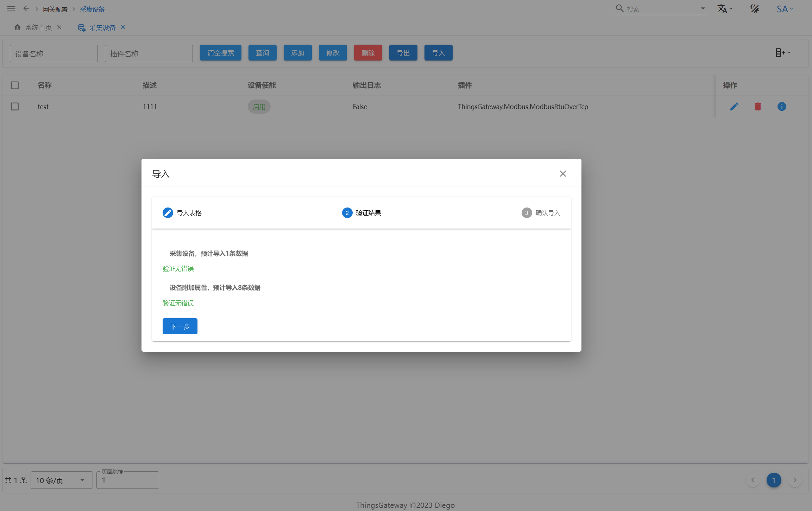Click the hamburger menu icon

pyautogui.click(x=11, y=9)
